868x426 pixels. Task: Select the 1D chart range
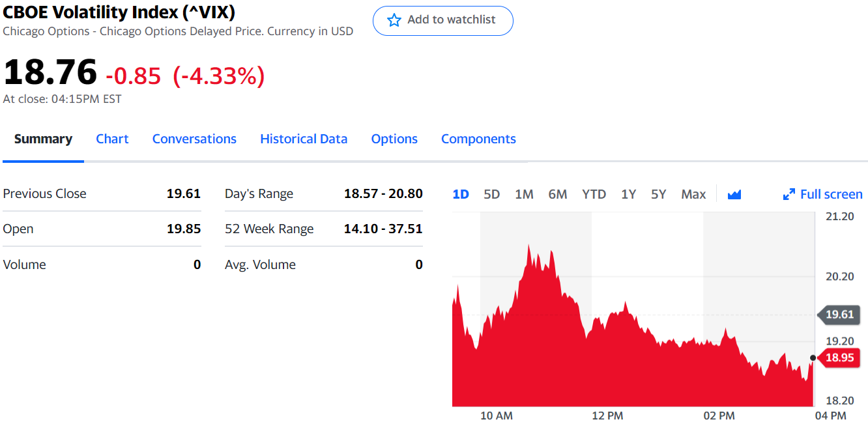pos(461,194)
